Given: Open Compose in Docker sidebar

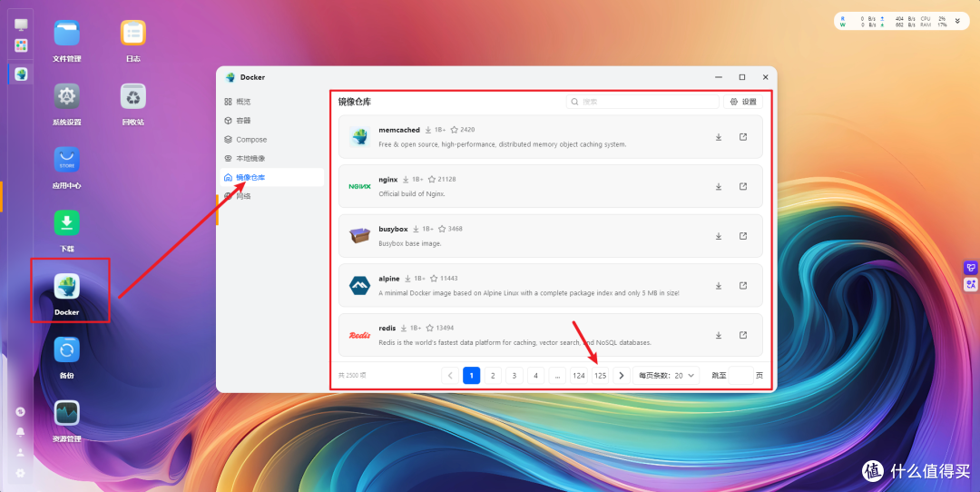Looking at the screenshot, I should pos(270,140).
